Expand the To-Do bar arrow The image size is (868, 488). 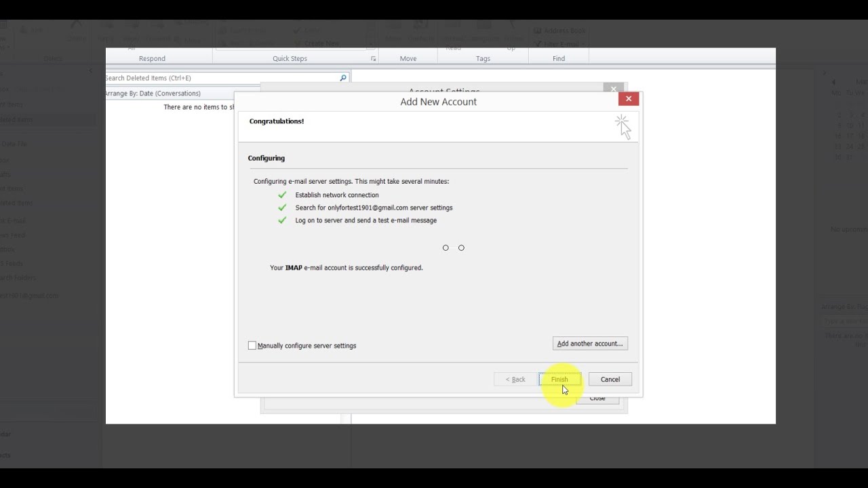pyautogui.click(x=825, y=73)
